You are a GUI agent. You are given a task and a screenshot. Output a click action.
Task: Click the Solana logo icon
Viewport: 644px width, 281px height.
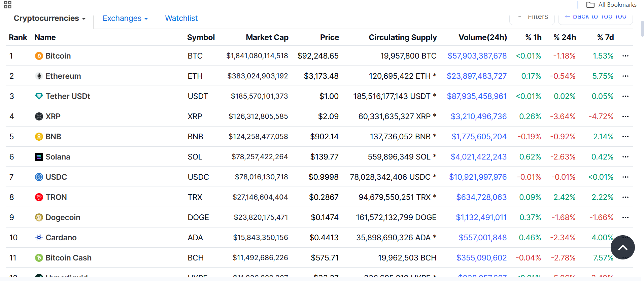39,157
